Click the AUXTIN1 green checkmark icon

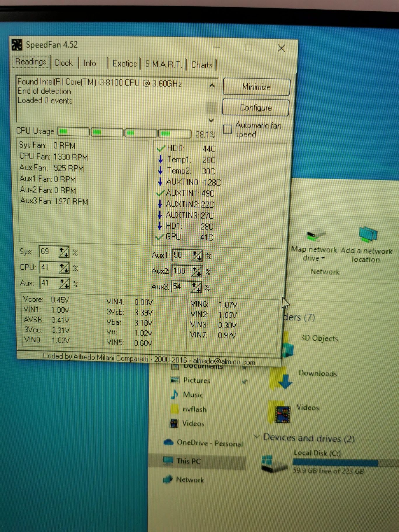[160, 193]
